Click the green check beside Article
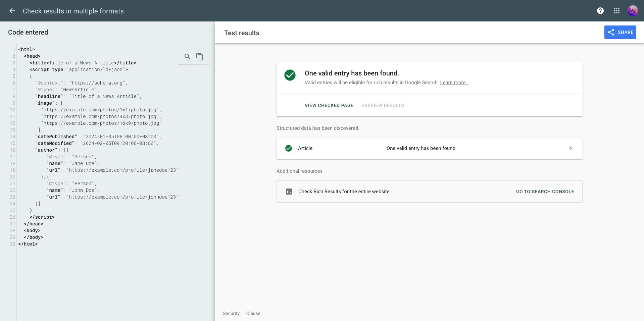Screen dimensions: 644x321 (x=288, y=148)
